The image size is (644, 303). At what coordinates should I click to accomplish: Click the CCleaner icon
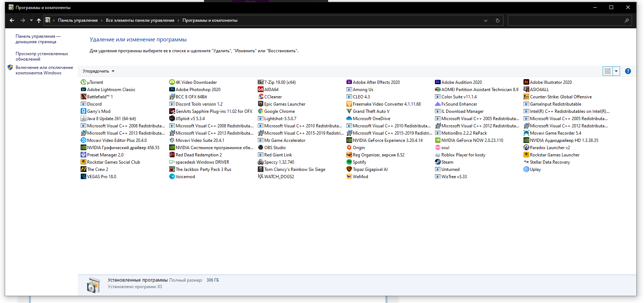pyautogui.click(x=261, y=97)
